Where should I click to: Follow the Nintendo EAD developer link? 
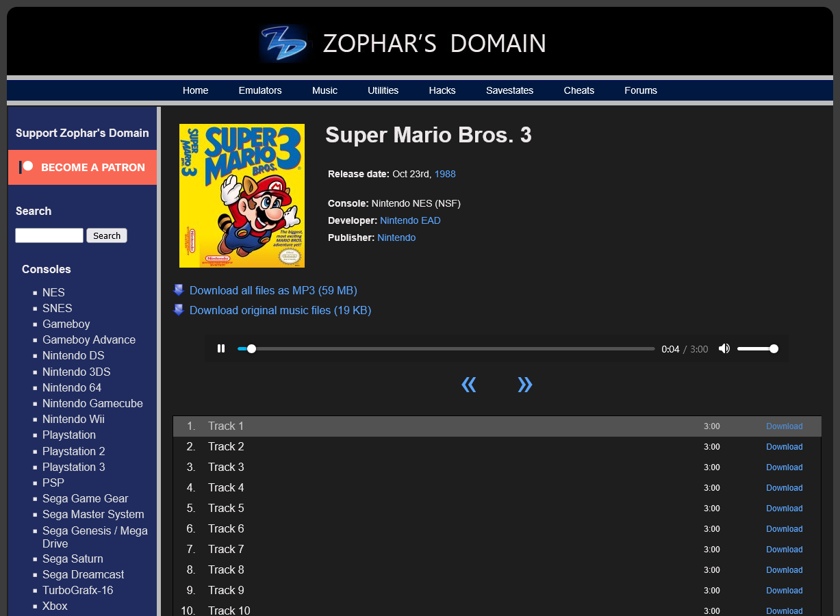pyautogui.click(x=410, y=220)
